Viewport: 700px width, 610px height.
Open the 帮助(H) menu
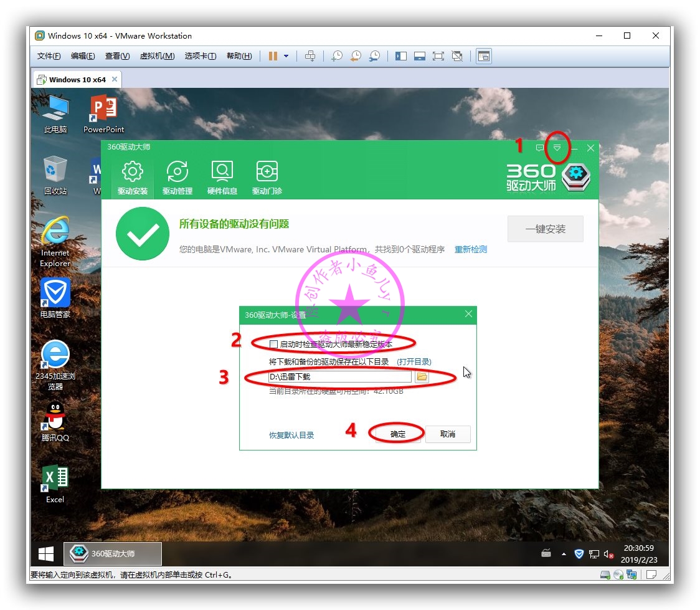click(x=239, y=56)
